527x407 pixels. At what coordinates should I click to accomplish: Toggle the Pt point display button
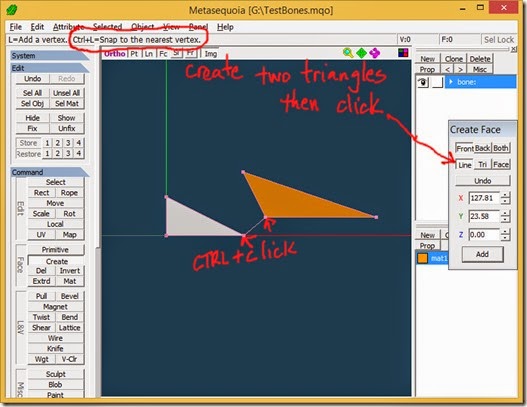[134, 54]
